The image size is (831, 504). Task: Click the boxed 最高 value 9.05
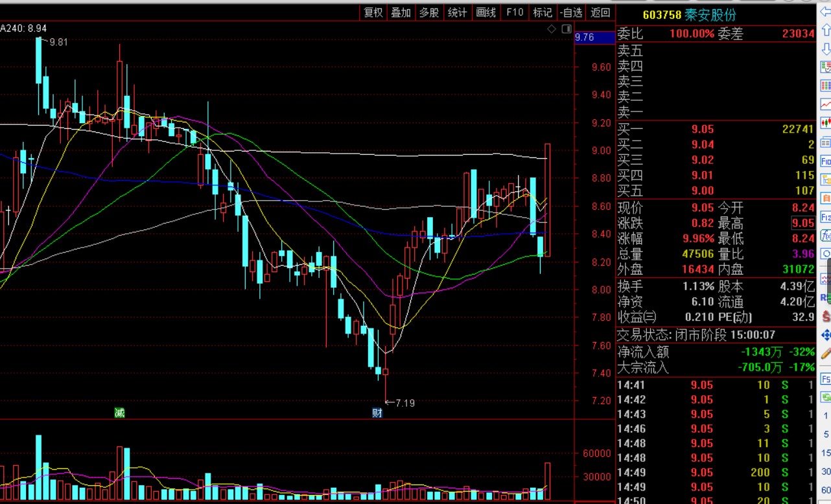click(x=802, y=223)
